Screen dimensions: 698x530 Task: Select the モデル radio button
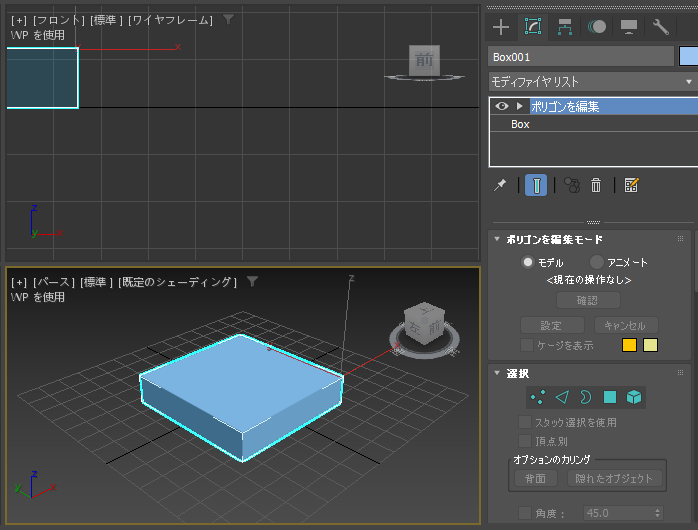528,262
